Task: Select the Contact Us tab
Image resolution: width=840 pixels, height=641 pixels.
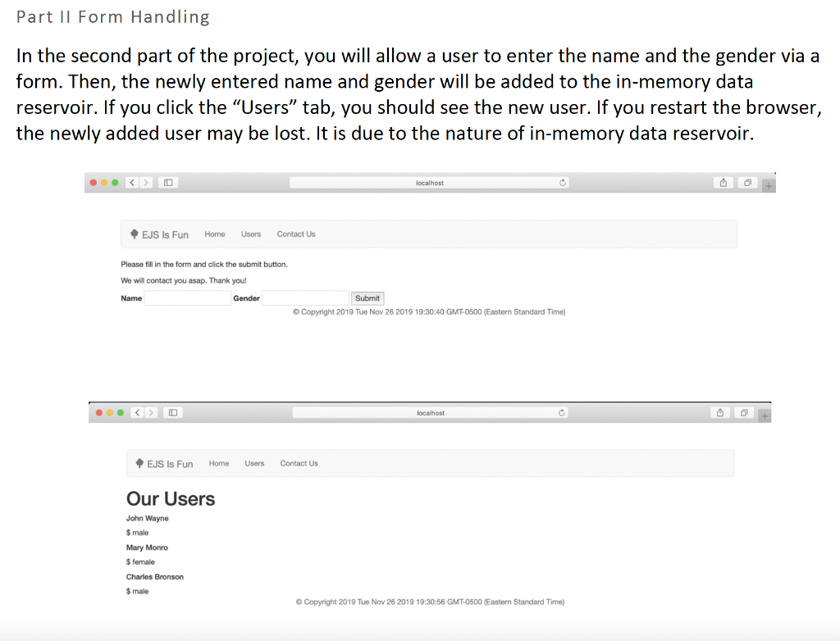Action: pyautogui.click(x=295, y=234)
